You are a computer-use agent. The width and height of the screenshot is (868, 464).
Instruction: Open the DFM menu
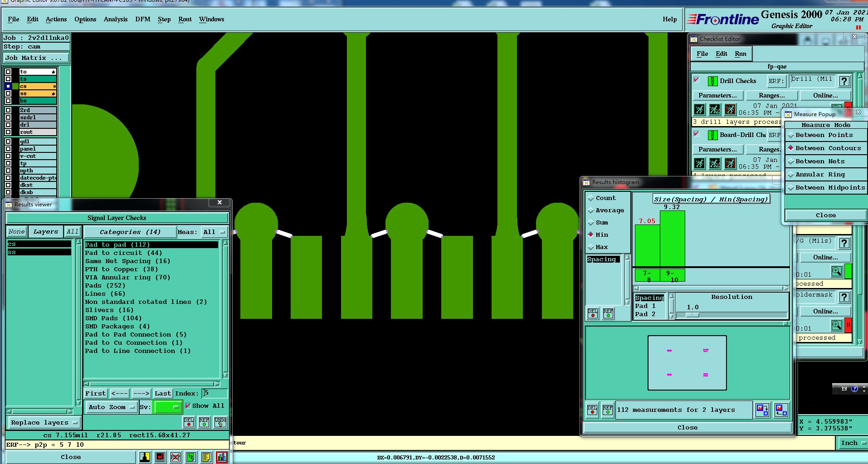(143, 20)
